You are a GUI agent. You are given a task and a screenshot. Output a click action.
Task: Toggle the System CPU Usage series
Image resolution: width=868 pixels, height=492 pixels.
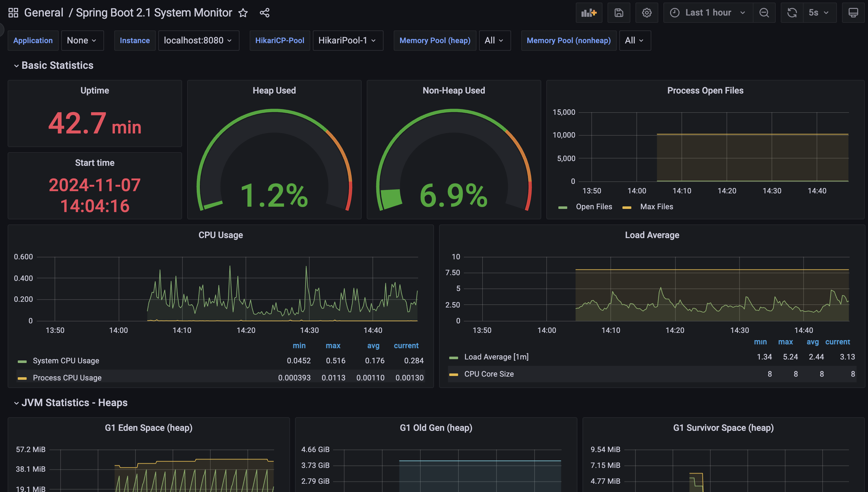pos(66,361)
